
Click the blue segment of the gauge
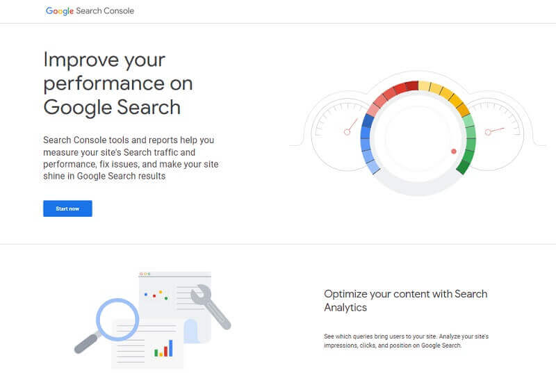coord(369,145)
